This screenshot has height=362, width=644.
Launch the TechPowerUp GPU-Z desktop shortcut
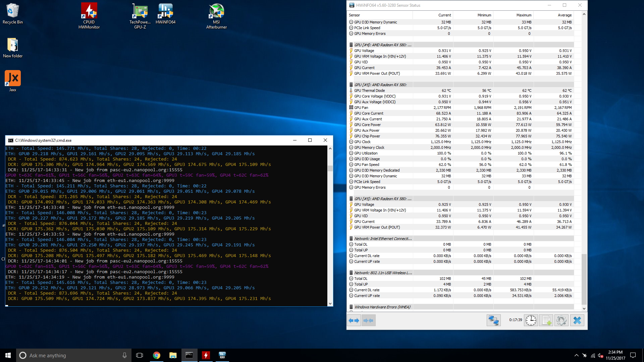(x=140, y=16)
